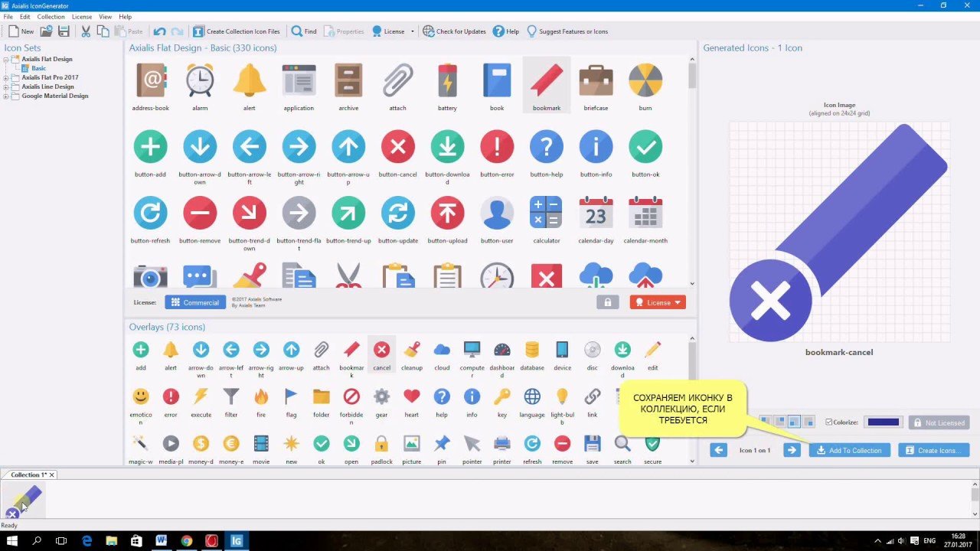Apply the gear overlay
The width and height of the screenshot is (980, 551).
381,396
